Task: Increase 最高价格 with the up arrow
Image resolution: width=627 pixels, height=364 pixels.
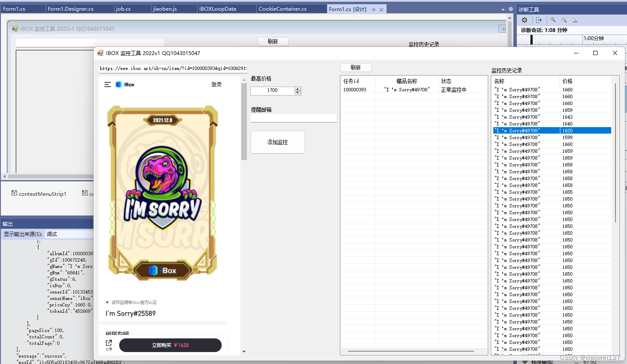Action: point(298,89)
